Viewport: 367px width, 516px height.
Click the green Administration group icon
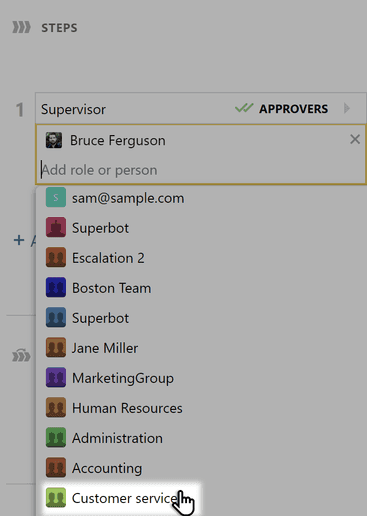(56, 437)
